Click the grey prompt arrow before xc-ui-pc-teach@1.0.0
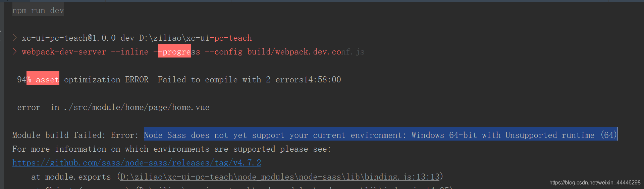644x189 pixels. (x=15, y=38)
